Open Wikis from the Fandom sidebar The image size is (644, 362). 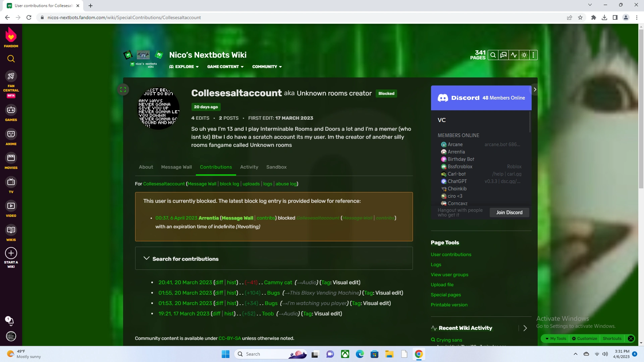(x=11, y=232)
